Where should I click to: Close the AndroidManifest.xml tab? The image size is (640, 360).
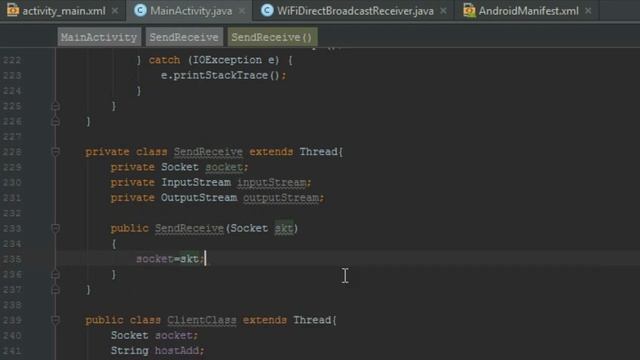[588, 11]
